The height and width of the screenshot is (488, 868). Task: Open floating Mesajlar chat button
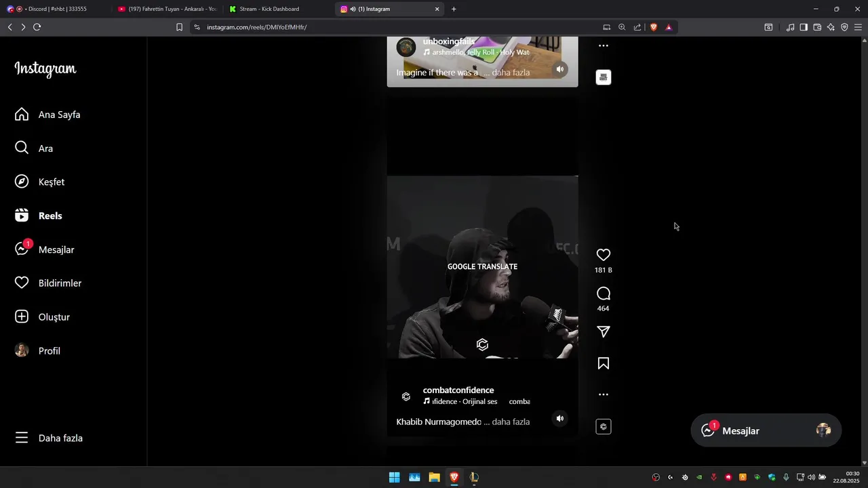[766, 430]
